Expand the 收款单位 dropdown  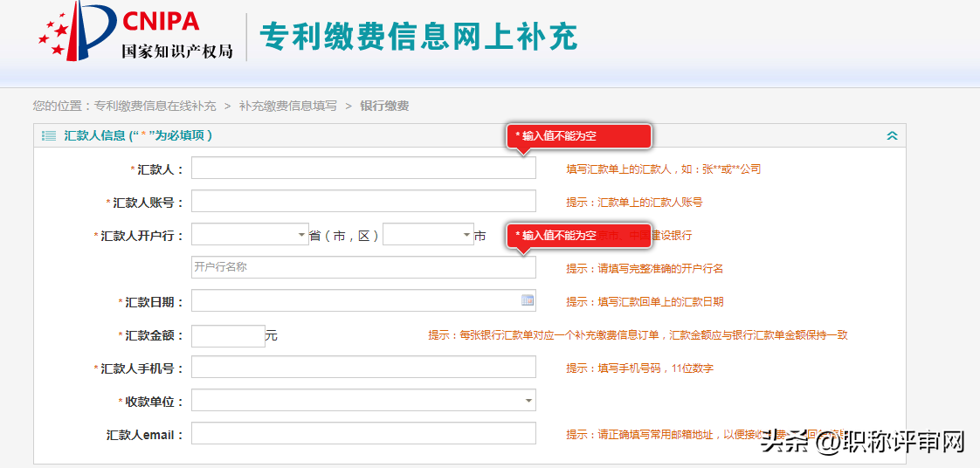click(363, 401)
